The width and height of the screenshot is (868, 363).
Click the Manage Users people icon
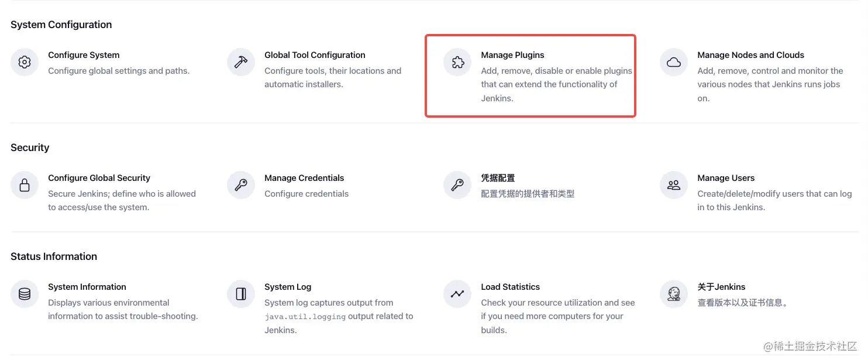(x=674, y=186)
